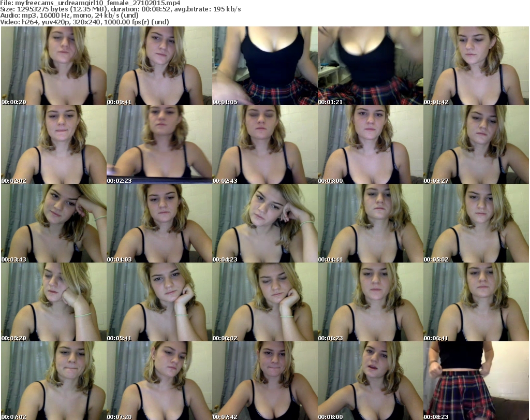Pick the frame stamped 00:01:21

[x=371, y=66]
